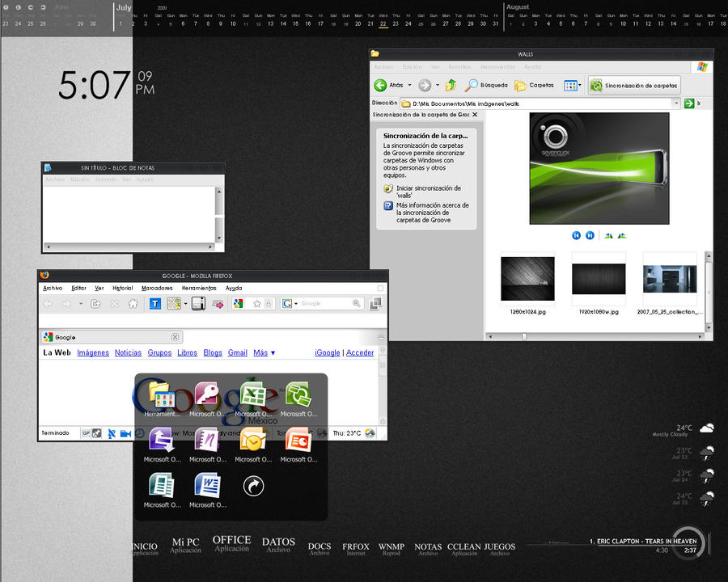The width and height of the screenshot is (728, 582).
Task: Open Marcadores menu in Firefox
Action: [157, 289]
